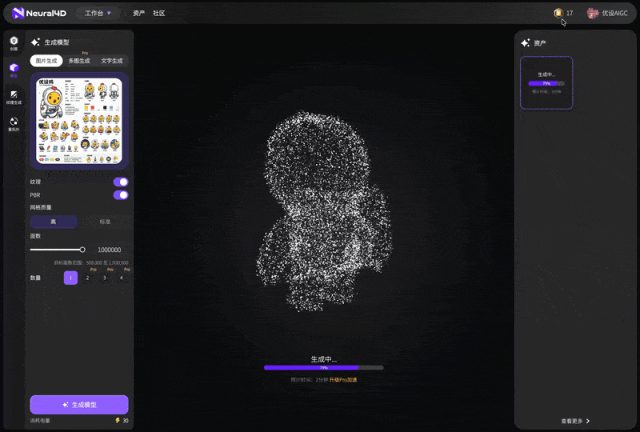Click the lightning energy cost icon
Viewport: 640px width, 432px height.
(118, 420)
